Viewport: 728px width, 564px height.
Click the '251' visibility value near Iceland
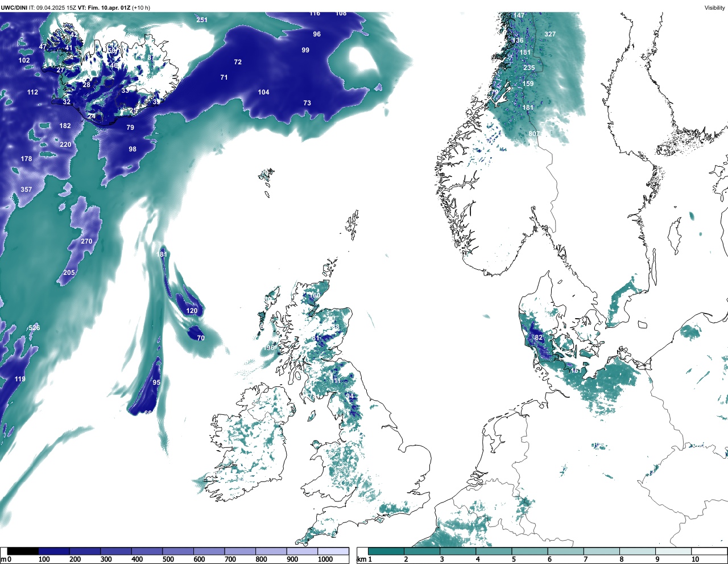click(202, 20)
